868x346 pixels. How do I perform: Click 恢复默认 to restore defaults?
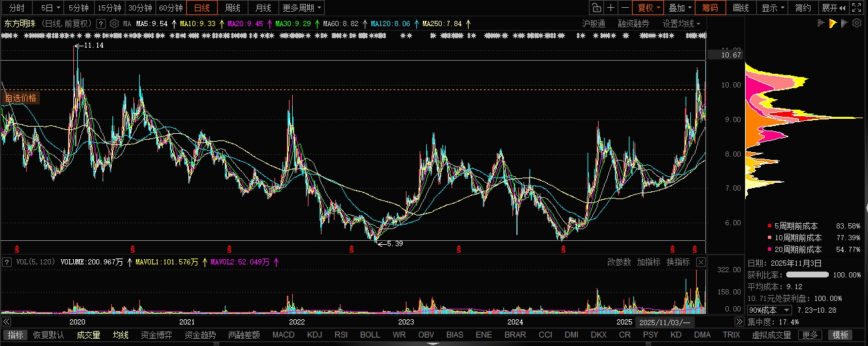click(49, 336)
